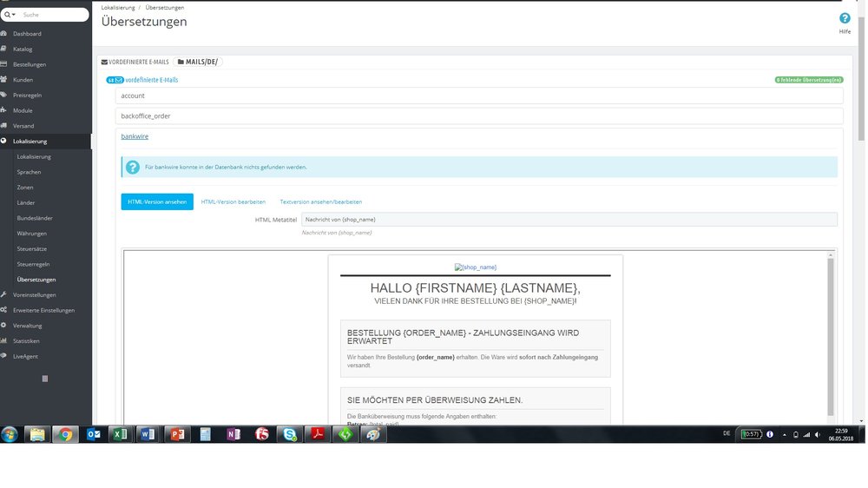Open the Bundesländer submenu item

click(35, 218)
